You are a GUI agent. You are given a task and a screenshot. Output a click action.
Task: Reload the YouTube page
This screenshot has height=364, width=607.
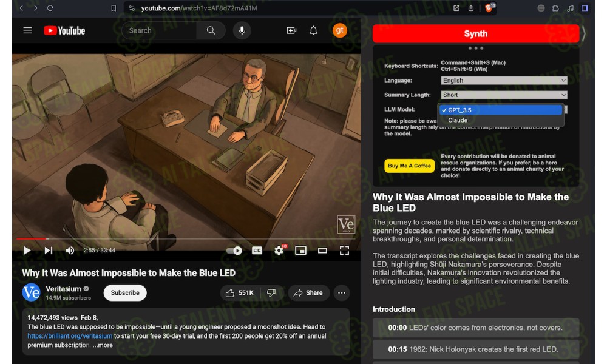click(x=50, y=8)
